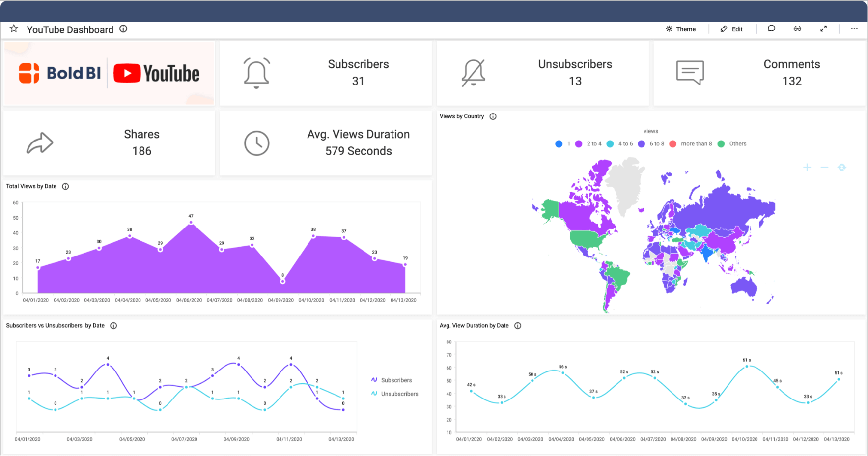Click the Bold BI logo
This screenshot has height=456, width=868.
coord(59,73)
